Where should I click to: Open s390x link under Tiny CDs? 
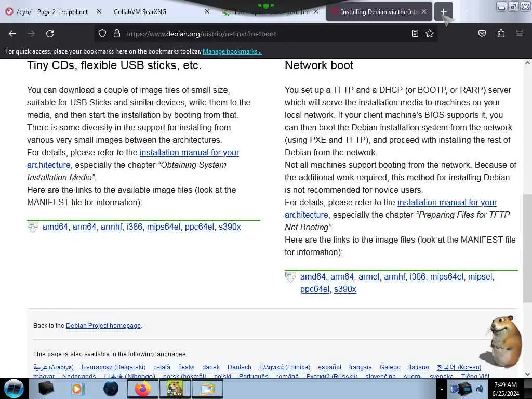pos(230,227)
